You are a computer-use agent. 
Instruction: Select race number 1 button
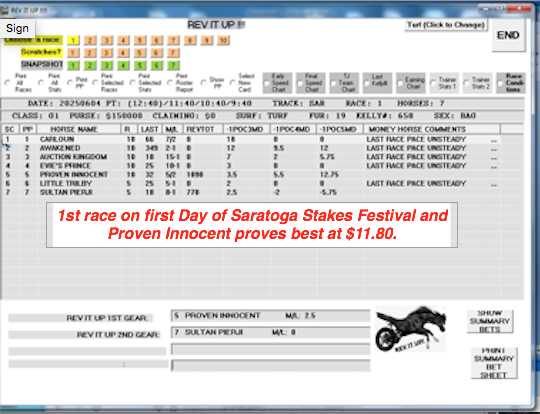(73, 40)
